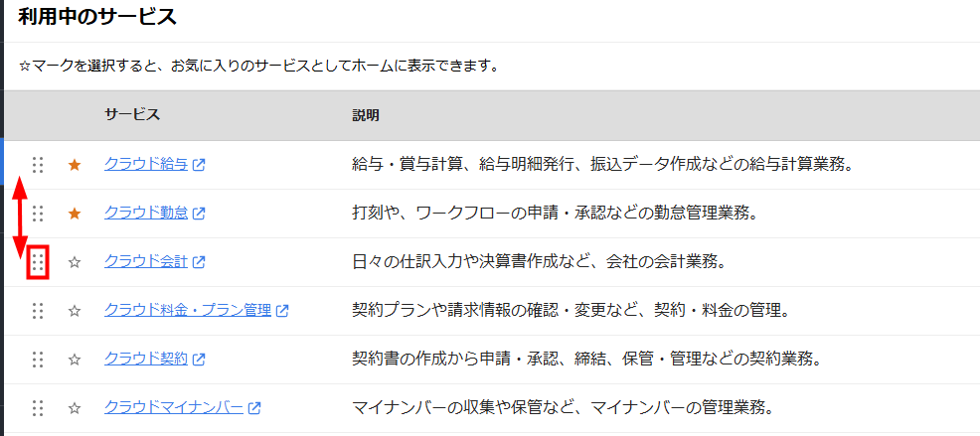Click the drag handle for クラウド勤怠 row
980x436 pixels.
click(38, 214)
